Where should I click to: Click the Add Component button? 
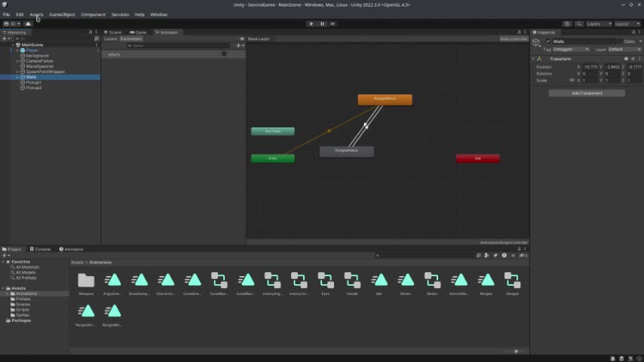[x=587, y=93]
